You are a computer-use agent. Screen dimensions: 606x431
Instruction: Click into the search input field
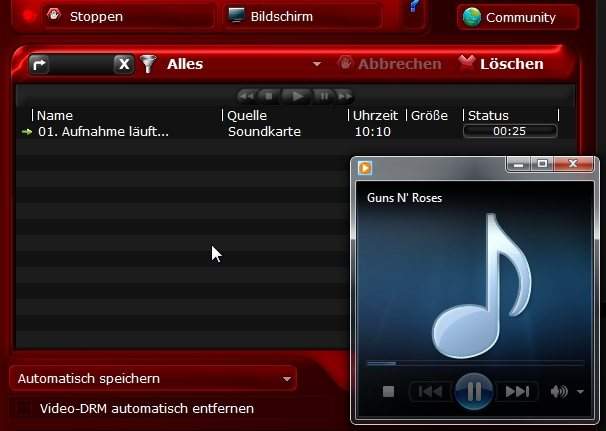pos(81,64)
